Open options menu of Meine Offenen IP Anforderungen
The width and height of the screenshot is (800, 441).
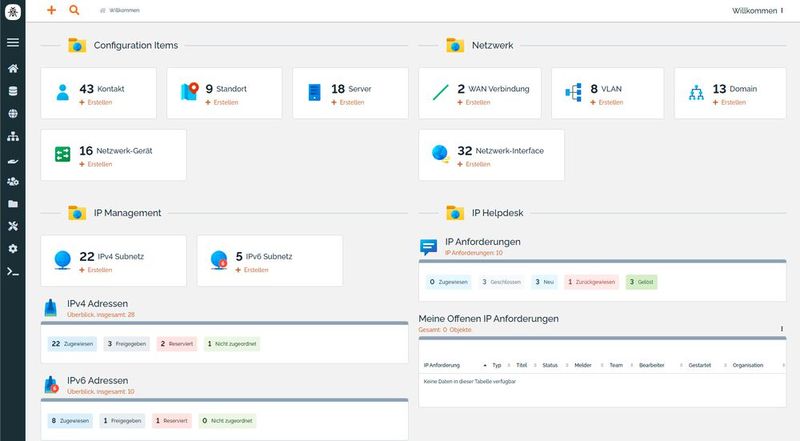[782, 329]
